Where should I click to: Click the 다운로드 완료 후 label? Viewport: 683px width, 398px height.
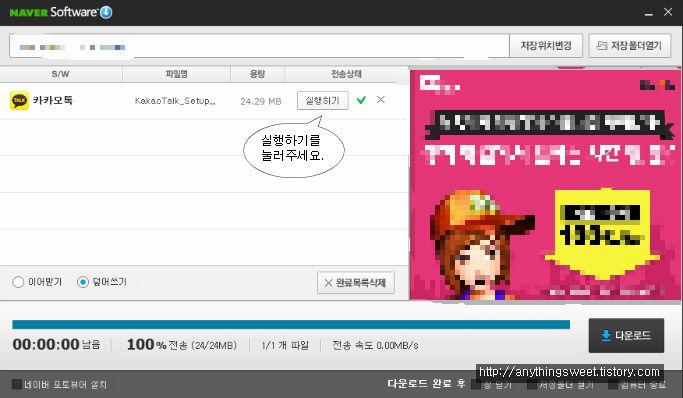(426, 384)
